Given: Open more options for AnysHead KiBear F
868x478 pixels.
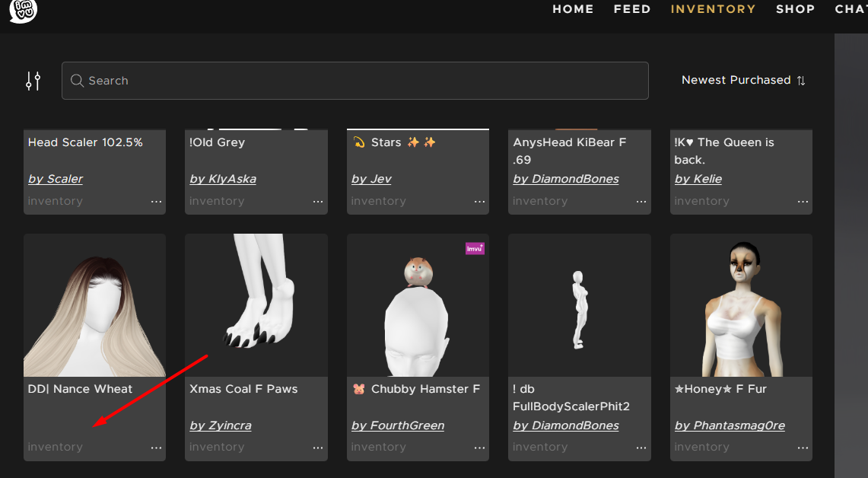Looking at the screenshot, I should (641, 202).
